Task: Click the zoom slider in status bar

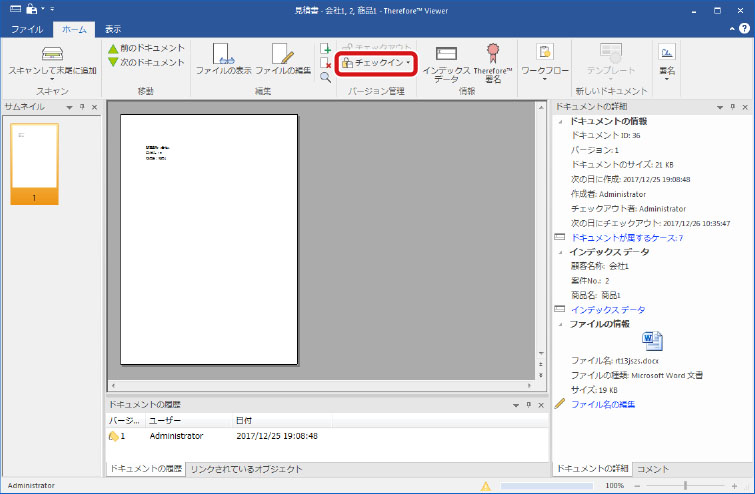Action: coord(685,486)
